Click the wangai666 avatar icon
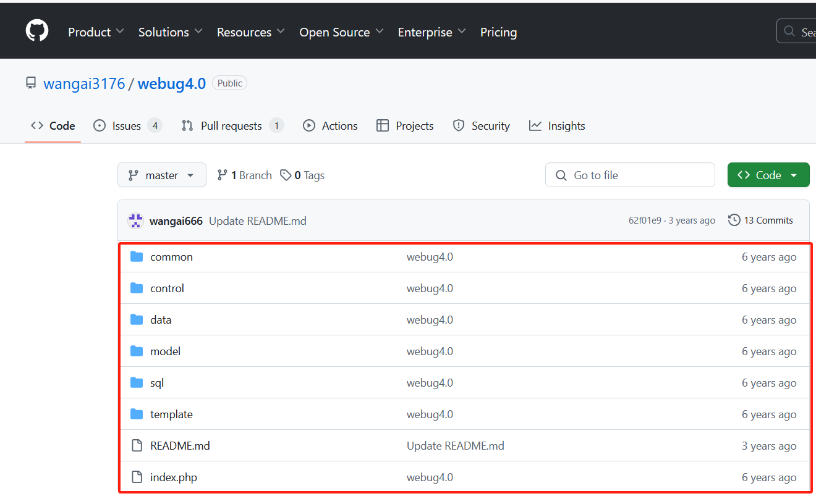 (x=136, y=220)
